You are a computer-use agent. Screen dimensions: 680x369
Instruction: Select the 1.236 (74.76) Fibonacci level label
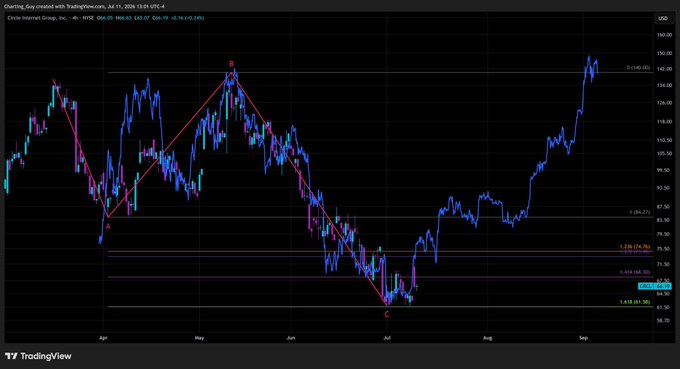tap(635, 247)
